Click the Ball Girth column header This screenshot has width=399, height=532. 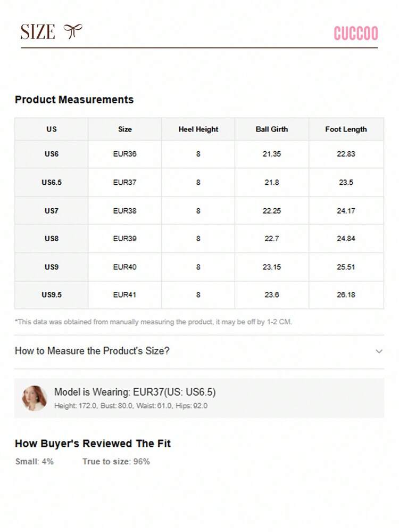(271, 129)
